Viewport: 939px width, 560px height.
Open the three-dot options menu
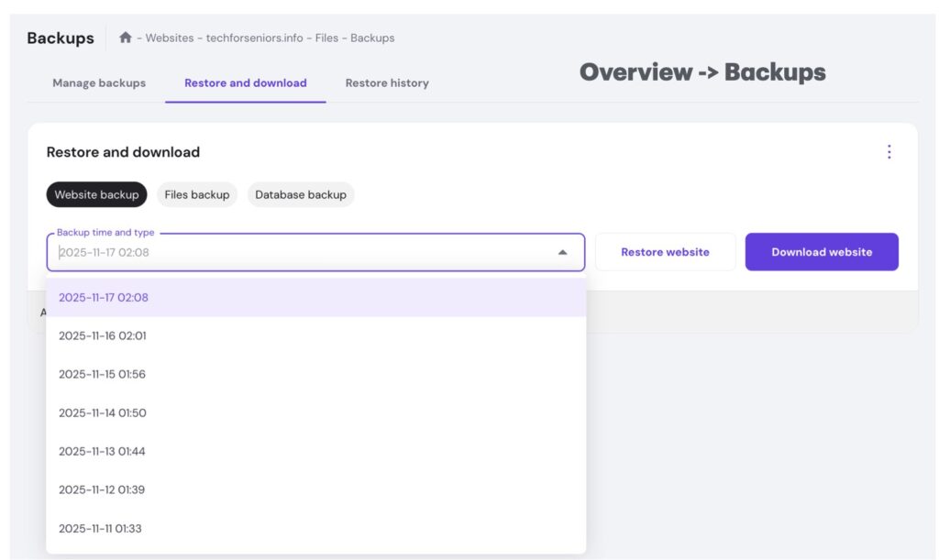(x=889, y=152)
